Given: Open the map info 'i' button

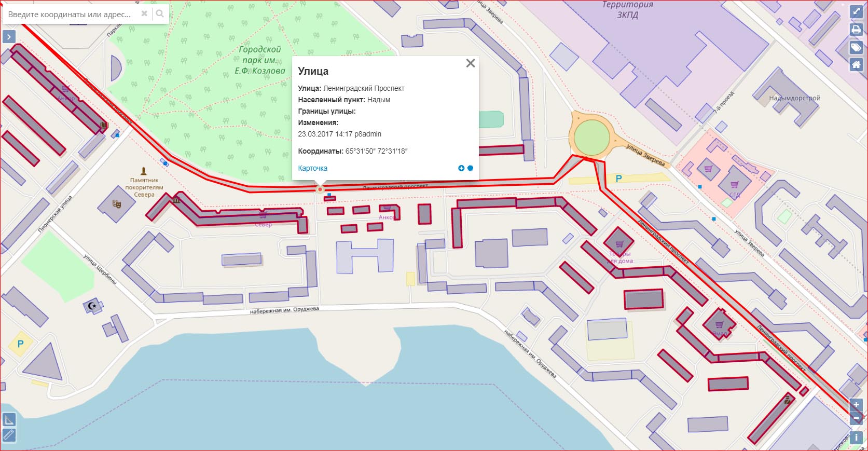Looking at the screenshot, I should (856, 438).
